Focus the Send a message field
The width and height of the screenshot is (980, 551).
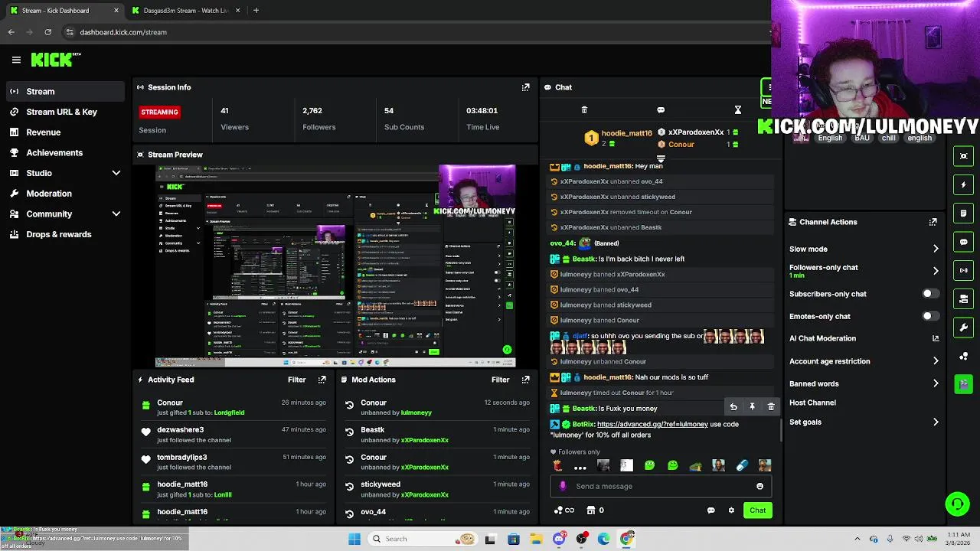pyautogui.click(x=659, y=486)
